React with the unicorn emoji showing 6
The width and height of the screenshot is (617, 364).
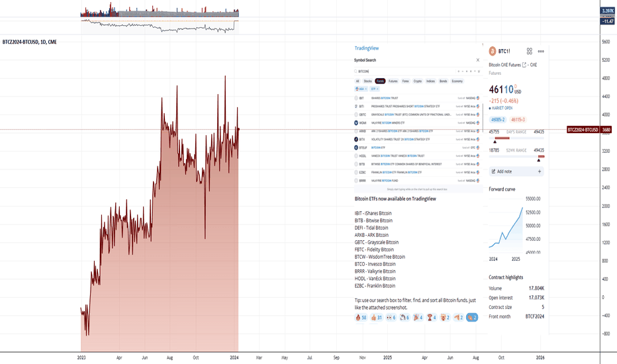(x=404, y=318)
